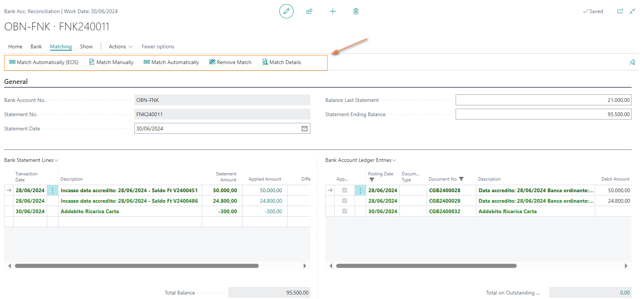
Task: Toggle Applied checkbox for CGB2400029
Action: 344,201
